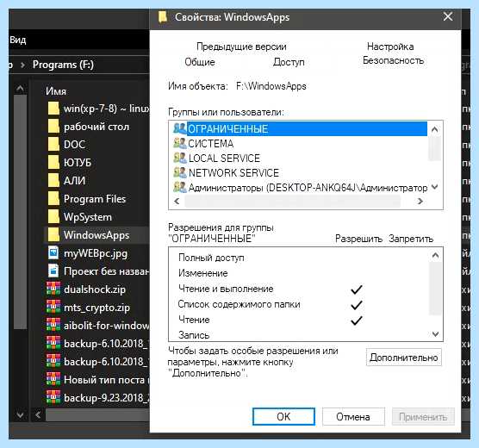The width and height of the screenshot is (479, 448).
Task: Click the Новый тип поста archive icon
Action: pos(53,380)
